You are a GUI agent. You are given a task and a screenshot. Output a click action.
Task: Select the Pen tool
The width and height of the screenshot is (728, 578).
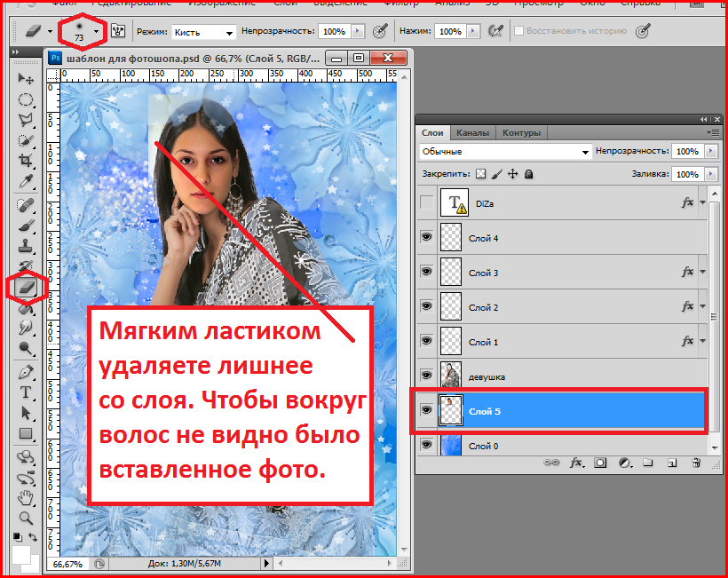26,372
